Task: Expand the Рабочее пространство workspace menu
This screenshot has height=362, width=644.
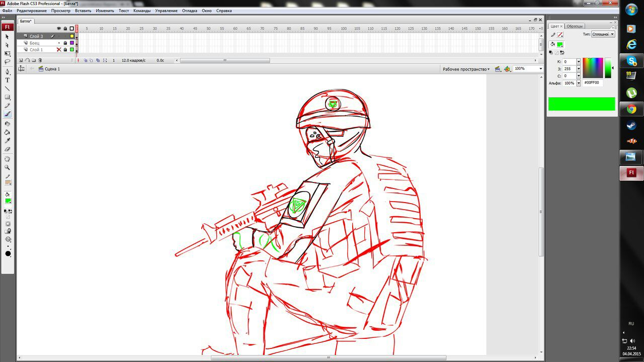Action: [x=466, y=69]
